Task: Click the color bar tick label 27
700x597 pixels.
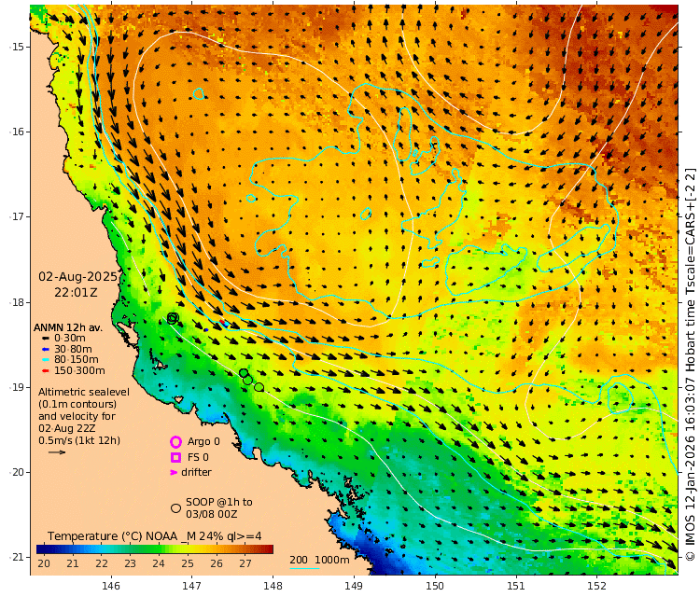Action: (245, 563)
